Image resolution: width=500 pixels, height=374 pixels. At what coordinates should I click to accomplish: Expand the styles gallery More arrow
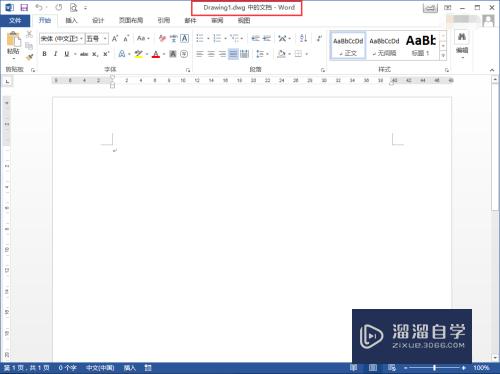443,56
